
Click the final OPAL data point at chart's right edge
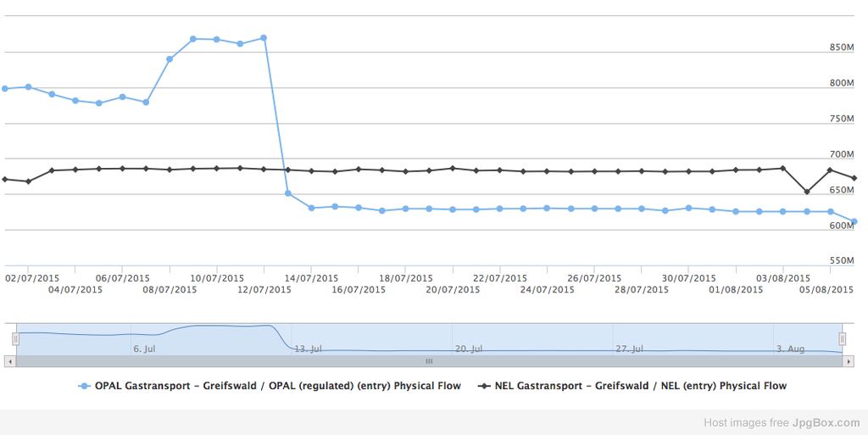(854, 221)
